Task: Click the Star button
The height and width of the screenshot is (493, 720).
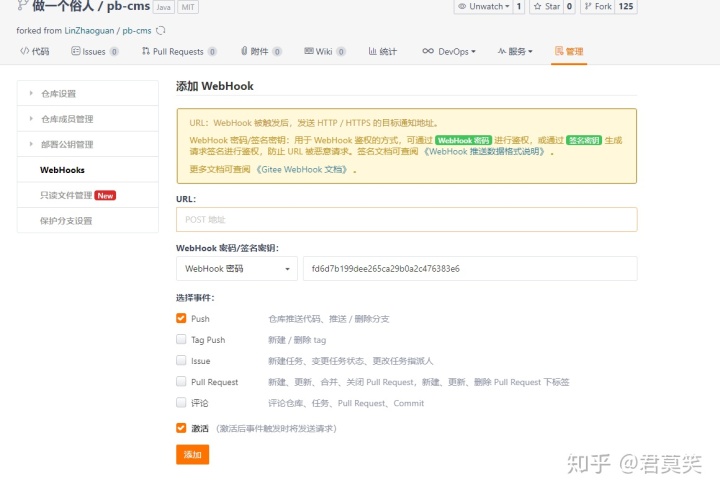Action: [x=546, y=6]
